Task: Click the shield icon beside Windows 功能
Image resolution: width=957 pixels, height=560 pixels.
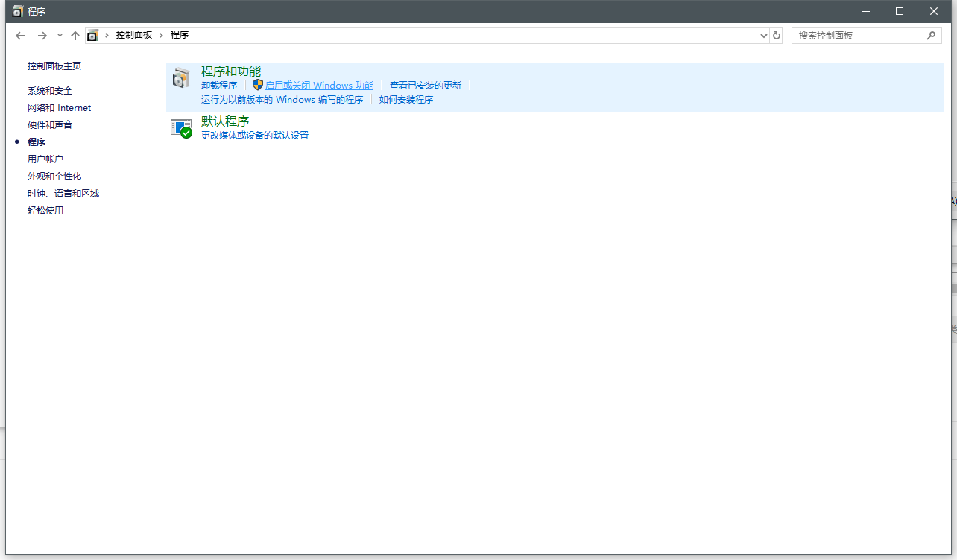Action: (258, 85)
